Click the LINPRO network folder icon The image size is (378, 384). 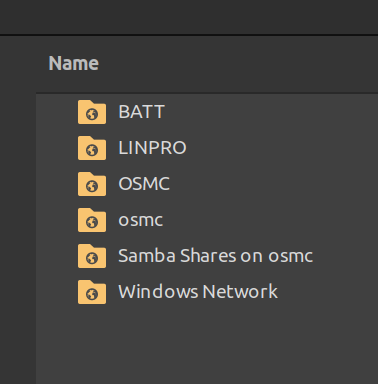92,148
